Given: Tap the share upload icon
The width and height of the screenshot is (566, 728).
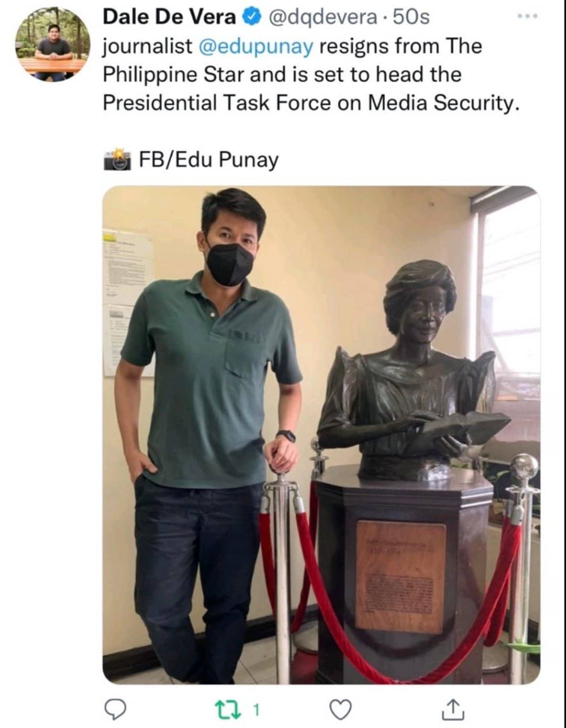Looking at the screenshot, I should tap(452, 710).
